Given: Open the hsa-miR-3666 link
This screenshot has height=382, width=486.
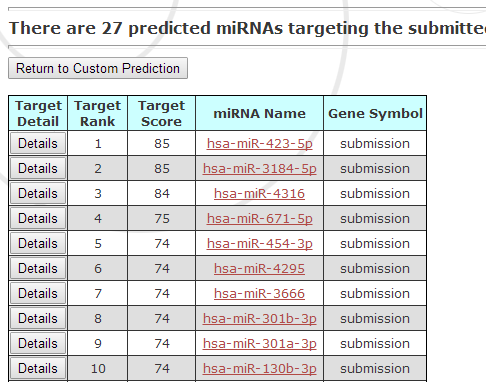Looking at the screenshot, I should [x=259, y=294].
